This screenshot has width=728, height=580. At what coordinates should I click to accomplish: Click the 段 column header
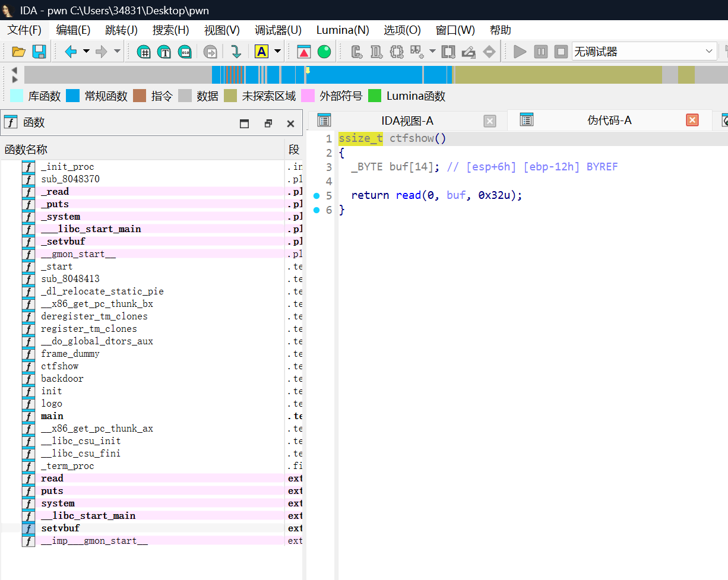click(x=294, y=150)
